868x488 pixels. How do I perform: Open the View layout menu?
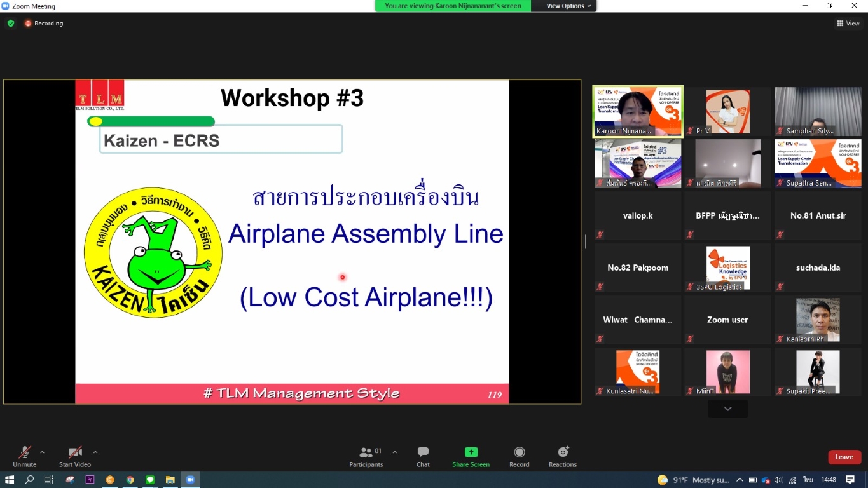(x=849, y=24)
